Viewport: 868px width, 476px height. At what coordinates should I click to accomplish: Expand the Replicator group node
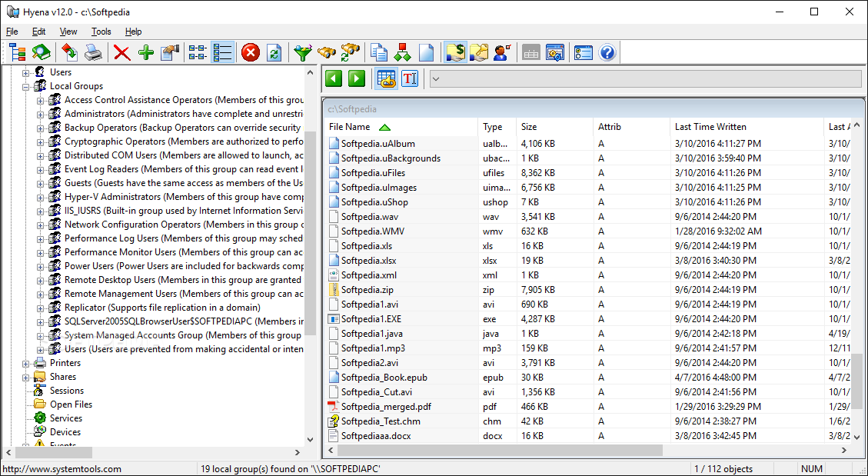click(40, 308)
